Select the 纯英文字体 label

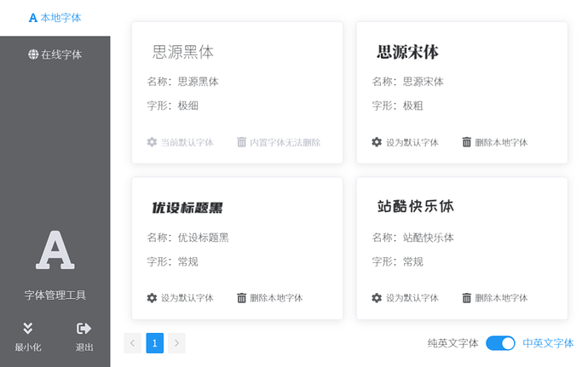(453, 343)
